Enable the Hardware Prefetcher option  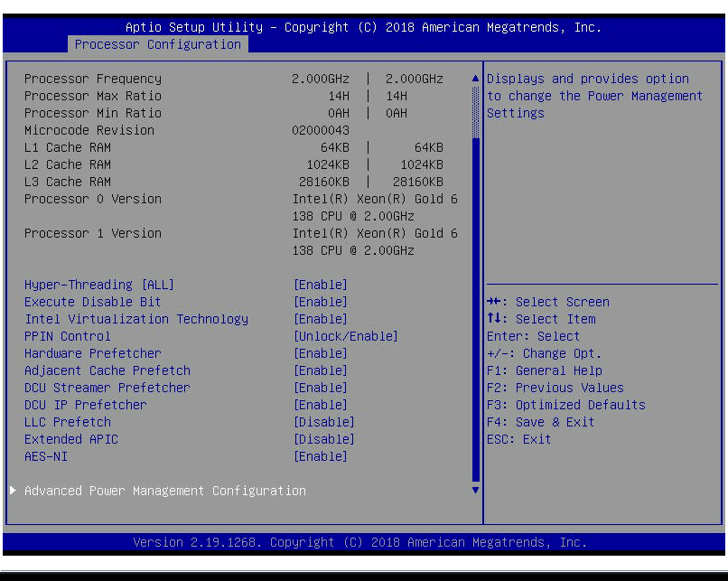pyautogui.click(x=93, y=352)
